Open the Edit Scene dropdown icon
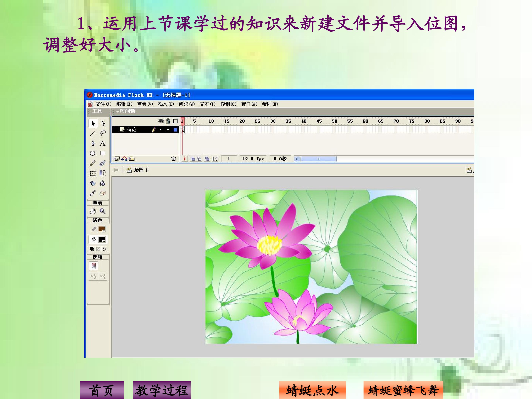532x399 pixels. click(x=469, y=170)
